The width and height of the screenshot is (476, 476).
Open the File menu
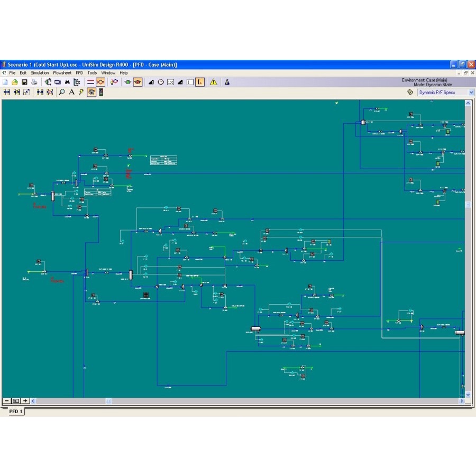tap(12, 73)
